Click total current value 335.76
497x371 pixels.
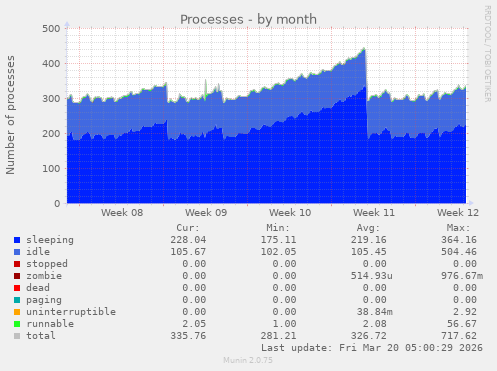188,336
